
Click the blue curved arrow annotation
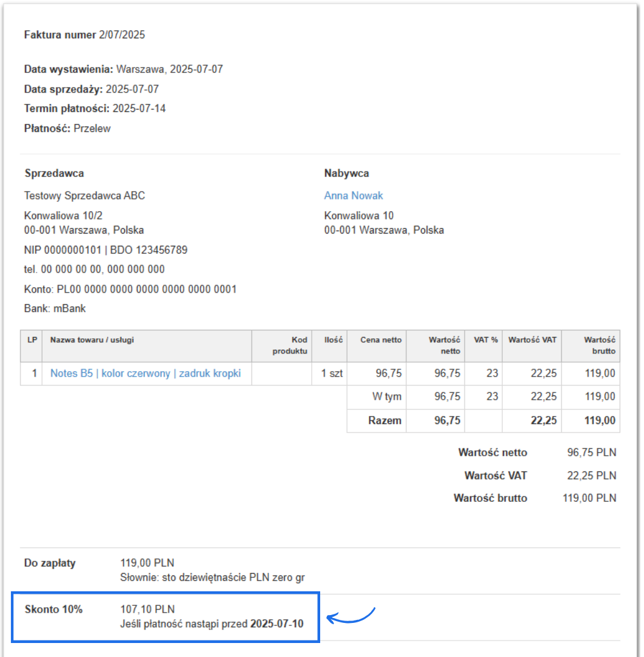352,616
